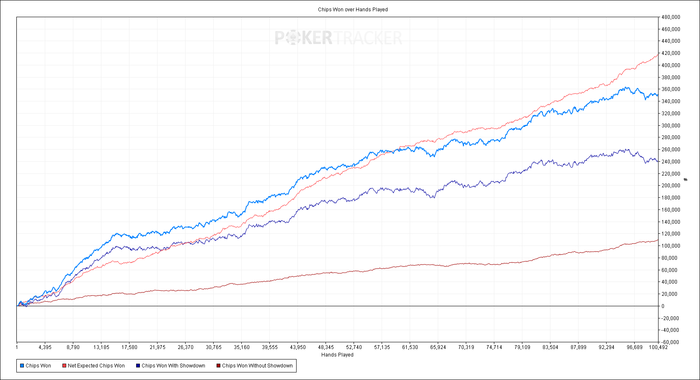This screenshot has width=700, height=380.
Task: Click the y-axis label '280,000'
Action: (x=671, y=138)
